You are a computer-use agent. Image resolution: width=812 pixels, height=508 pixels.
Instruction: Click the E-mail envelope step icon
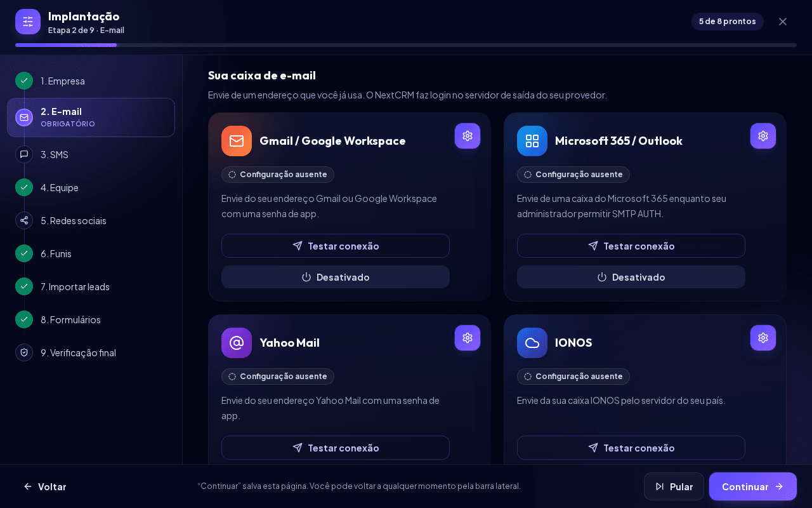coord(24,117)
